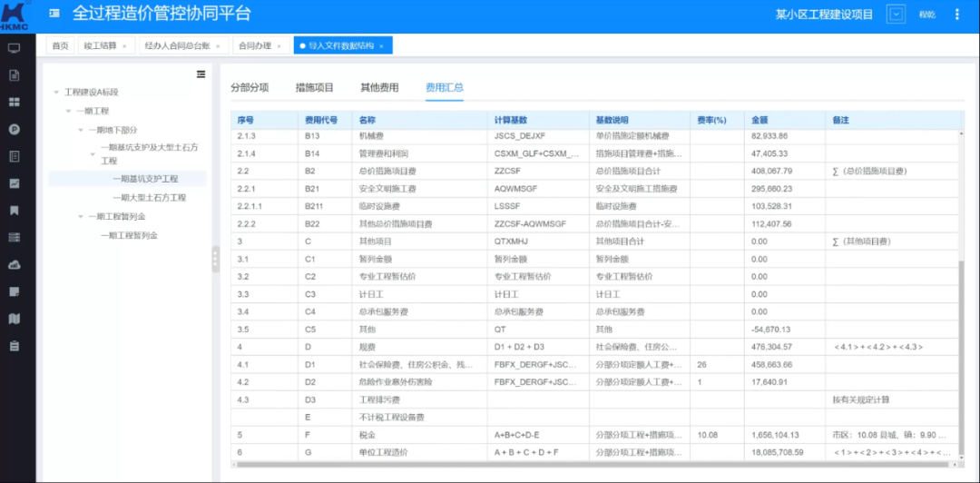Click the amount -54,670.13
This screenshot has width=980, height=483.
[771, 329]
